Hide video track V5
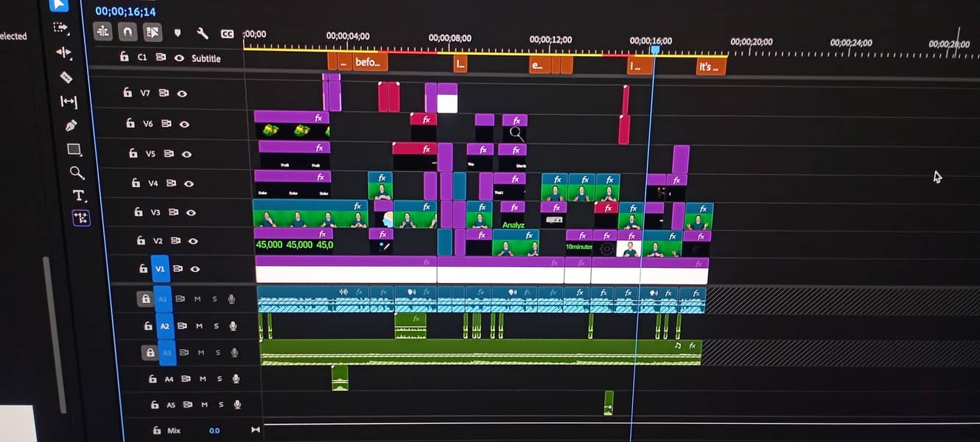980x442 pixels. pos(186,154)
